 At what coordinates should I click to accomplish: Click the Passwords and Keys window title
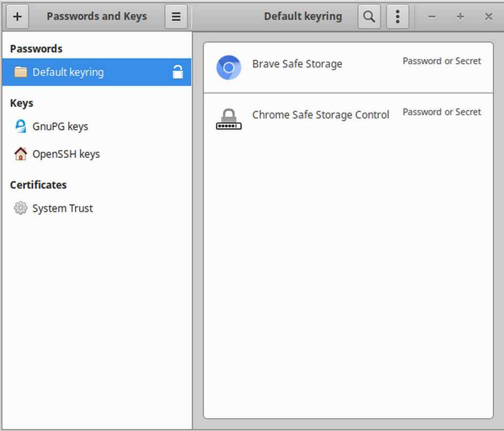click(97, 16)
